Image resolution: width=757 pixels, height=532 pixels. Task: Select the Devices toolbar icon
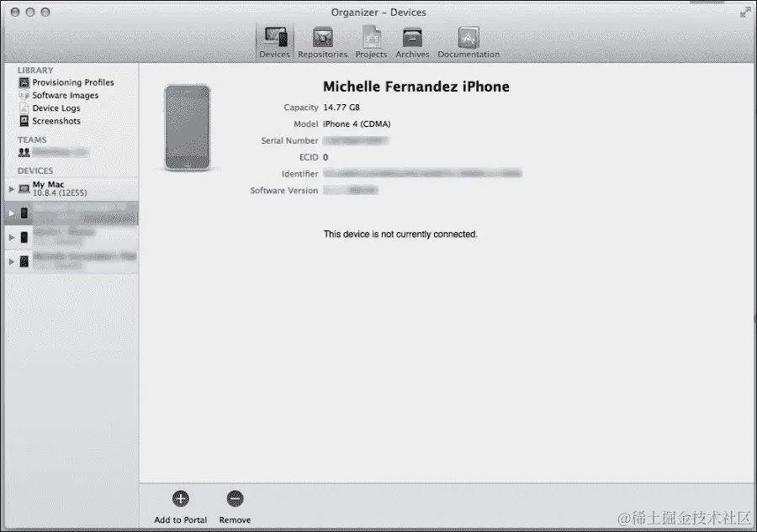coord(274,40)
